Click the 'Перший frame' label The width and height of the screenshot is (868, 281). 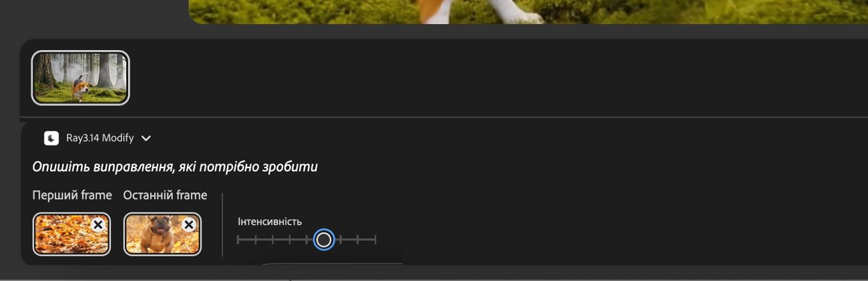pyautogui.click(x=72, y=196)
